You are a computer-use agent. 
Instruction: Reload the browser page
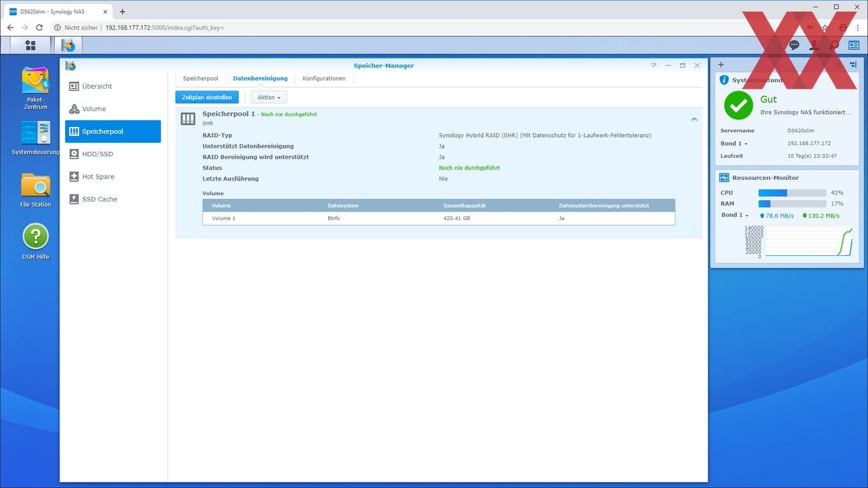coord(40,27)
